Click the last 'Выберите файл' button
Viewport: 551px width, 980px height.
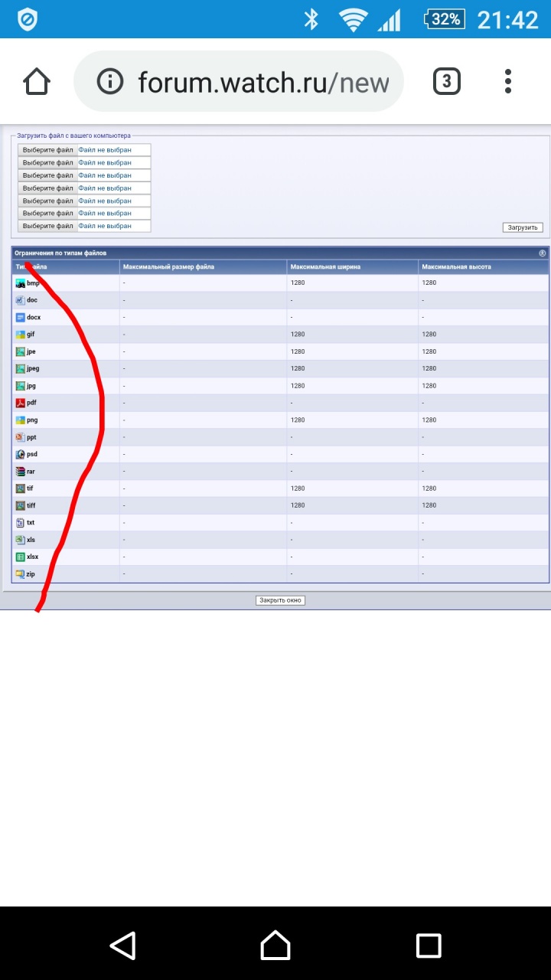[x=47, y=226]
